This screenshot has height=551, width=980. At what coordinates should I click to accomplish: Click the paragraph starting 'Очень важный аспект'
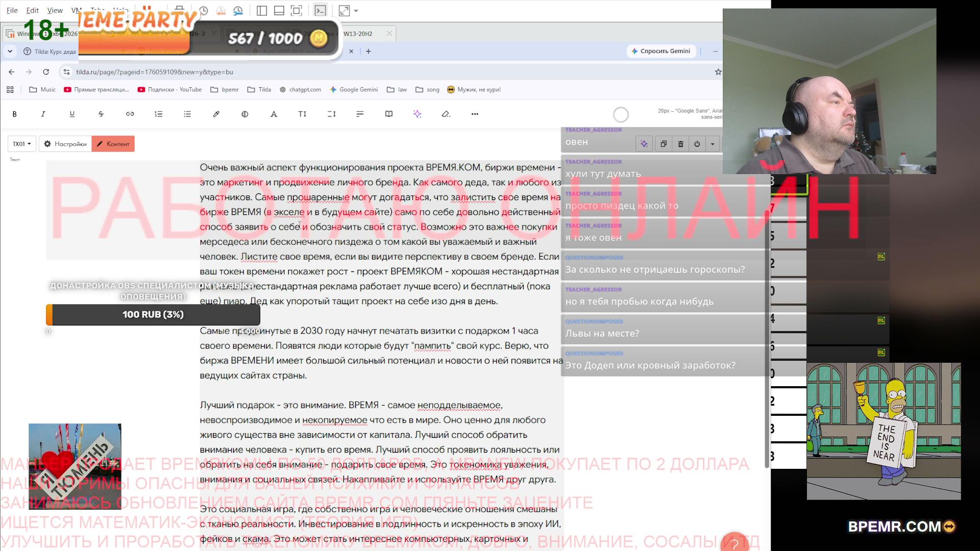coord(380,234)
